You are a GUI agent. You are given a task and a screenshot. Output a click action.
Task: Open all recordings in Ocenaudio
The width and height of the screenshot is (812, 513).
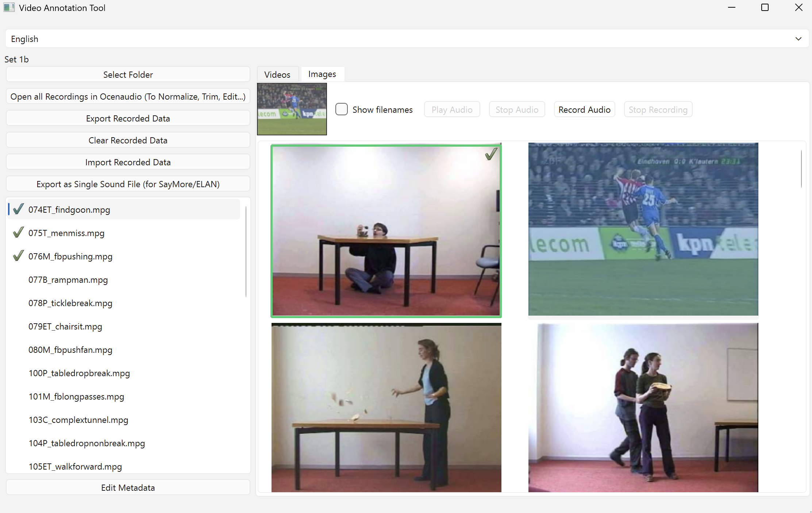click(x=128, y=96)
